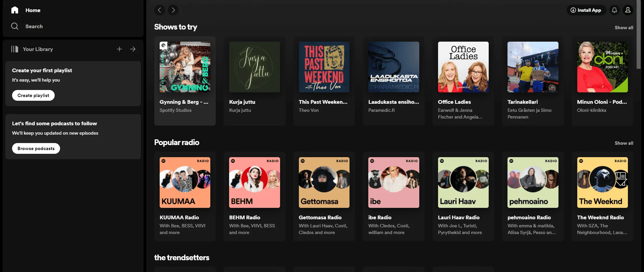Image resolution: width=644 pixels, height=272 pixels.
Task: Click the Tarinakellari title text
Action: pyautogui.click(x=523, y=102)
